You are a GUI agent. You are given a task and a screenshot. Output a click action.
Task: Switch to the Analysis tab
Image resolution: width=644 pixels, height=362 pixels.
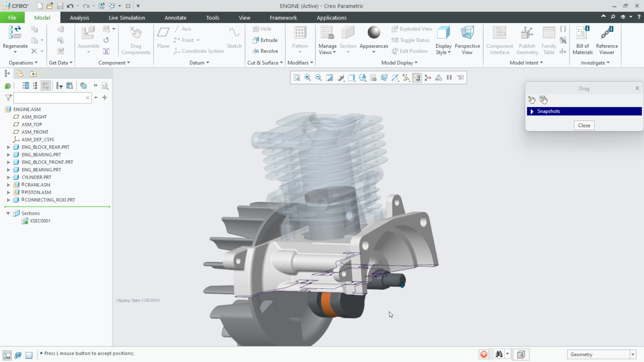pyautogui.click(x=79, y=18)
